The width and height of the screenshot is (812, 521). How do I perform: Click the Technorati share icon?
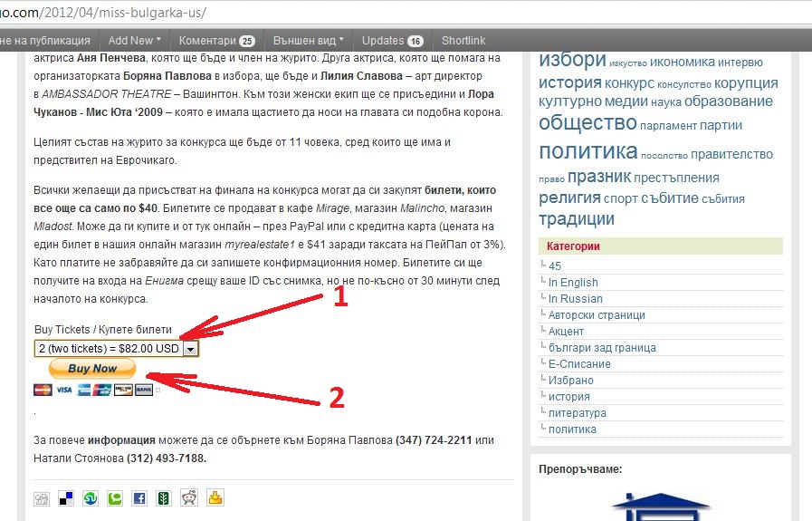coord(115,498)
